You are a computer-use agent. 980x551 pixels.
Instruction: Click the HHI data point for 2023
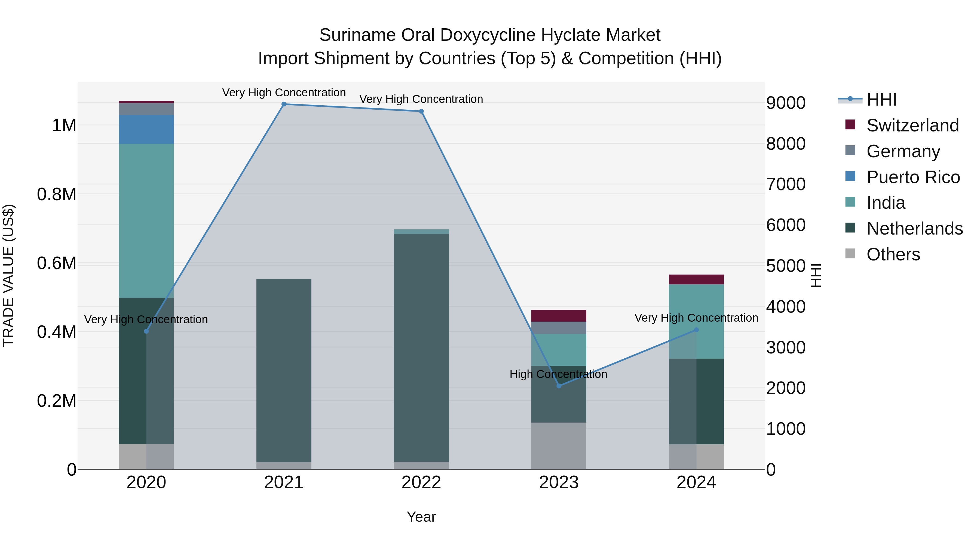pyautogui.click(x=559, y=386)
